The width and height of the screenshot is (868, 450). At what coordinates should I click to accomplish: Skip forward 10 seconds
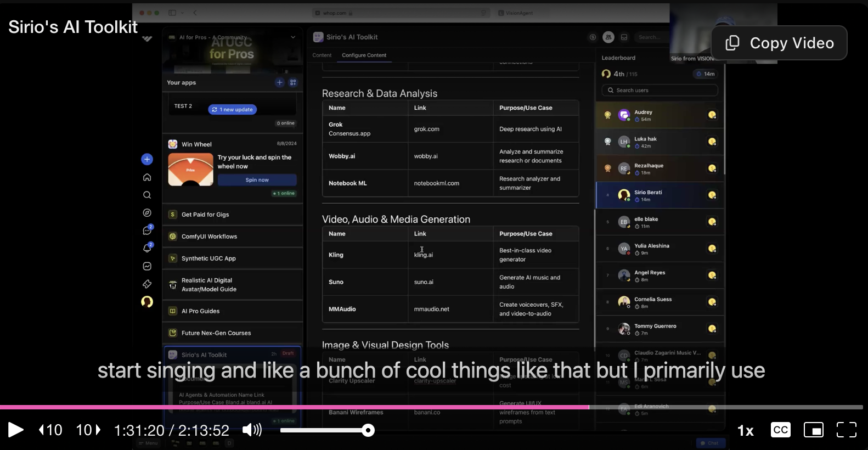tap(88, 430)
